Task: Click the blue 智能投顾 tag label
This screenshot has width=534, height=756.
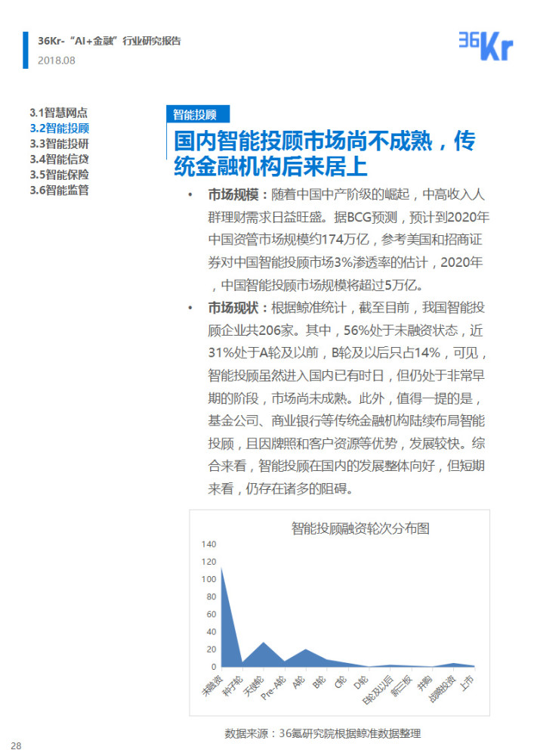Action: click(197, 114)
